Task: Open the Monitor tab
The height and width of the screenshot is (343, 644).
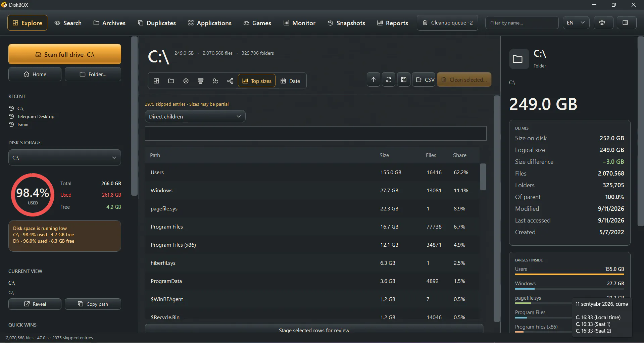Action: 299,23
